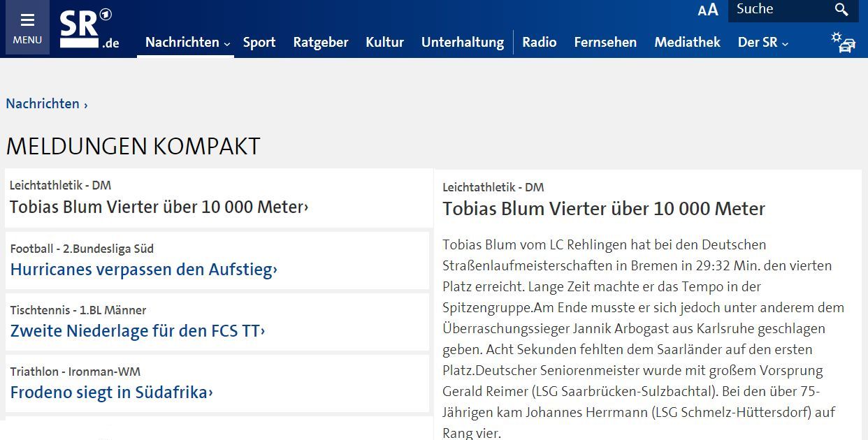Expand the Der SR dropdown
Viewport: 868px width, 440px height.
tap(762, 42)
